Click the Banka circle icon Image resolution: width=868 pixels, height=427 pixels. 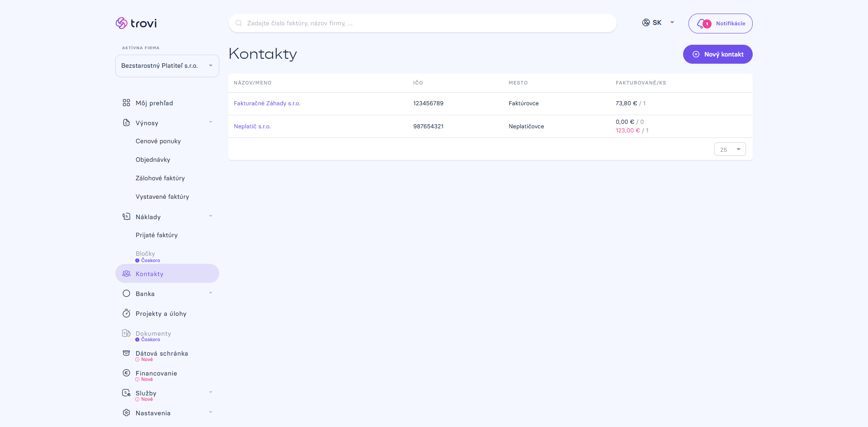tap(126, 294)
